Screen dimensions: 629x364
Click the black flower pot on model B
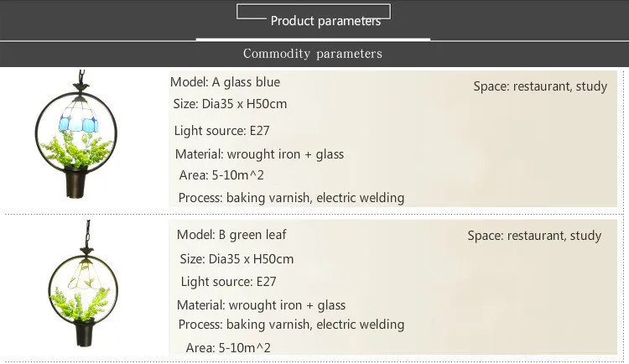pyautogui.click(x=84, y=330)
